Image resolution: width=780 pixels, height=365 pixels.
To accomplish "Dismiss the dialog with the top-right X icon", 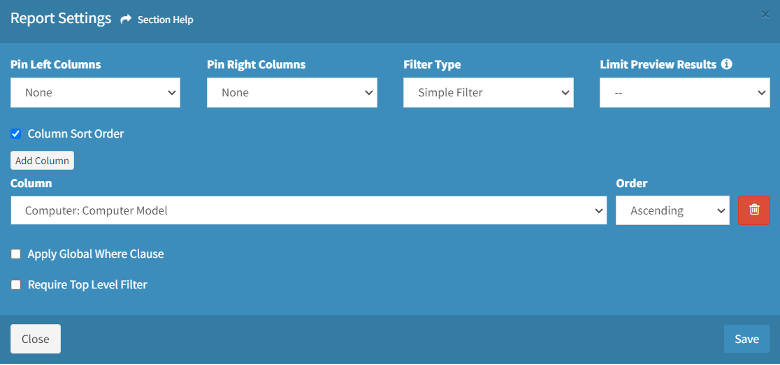I will (765, 15).
